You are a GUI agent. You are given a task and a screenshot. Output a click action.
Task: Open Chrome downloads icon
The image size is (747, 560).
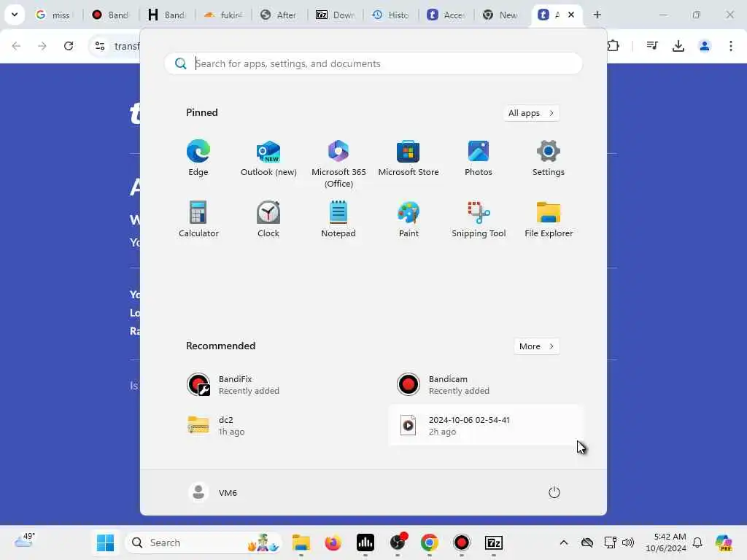(678, 46)
